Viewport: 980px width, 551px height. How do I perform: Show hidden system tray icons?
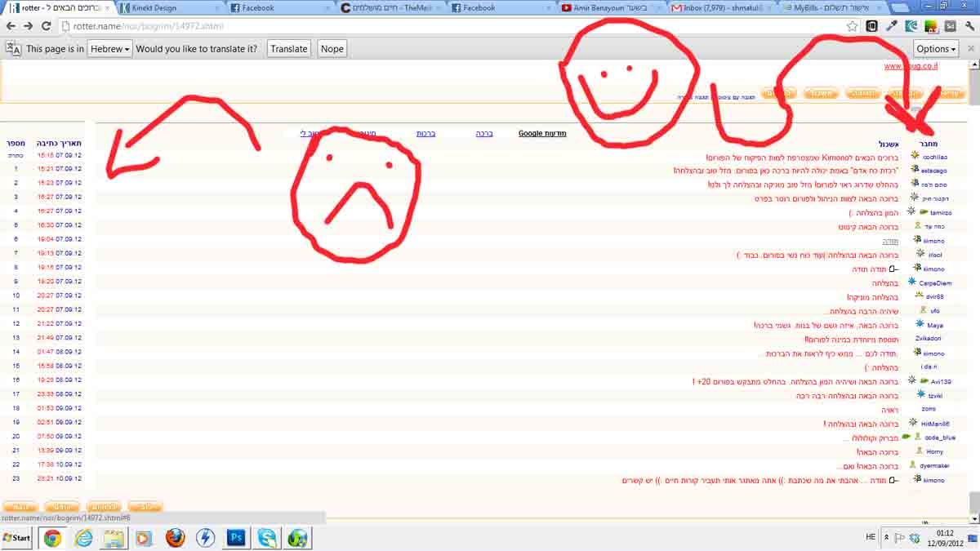pyautogui.click(x=884, y=538)
